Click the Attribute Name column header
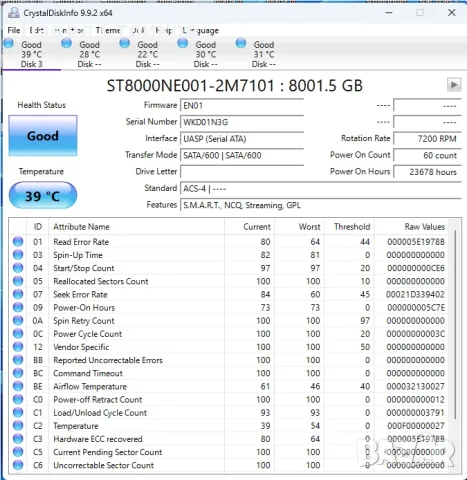 point(137,227)
